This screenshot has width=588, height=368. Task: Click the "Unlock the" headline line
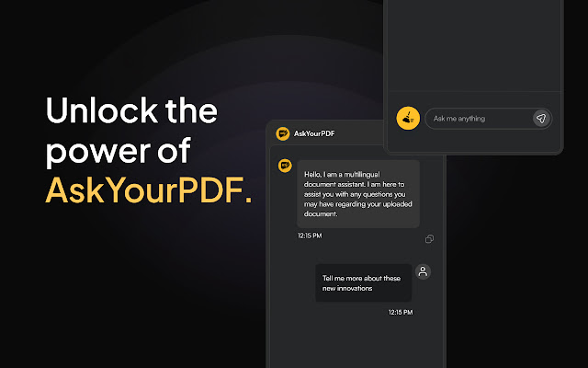pos(131,112)
